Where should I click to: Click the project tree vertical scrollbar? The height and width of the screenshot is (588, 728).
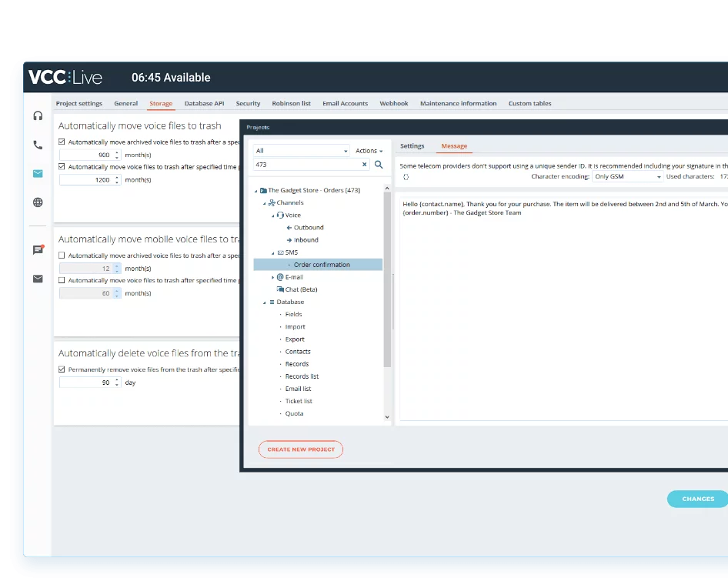click(x=388, y=323)
